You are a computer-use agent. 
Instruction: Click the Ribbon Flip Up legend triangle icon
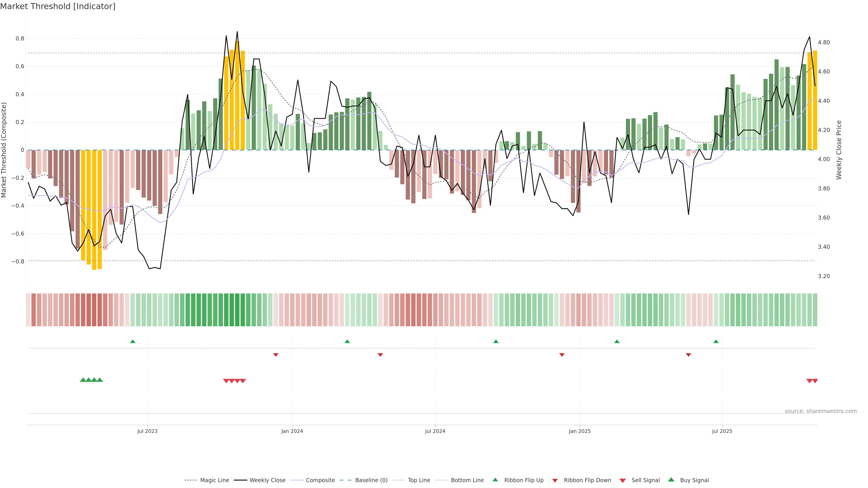click(x=495, y=480)
